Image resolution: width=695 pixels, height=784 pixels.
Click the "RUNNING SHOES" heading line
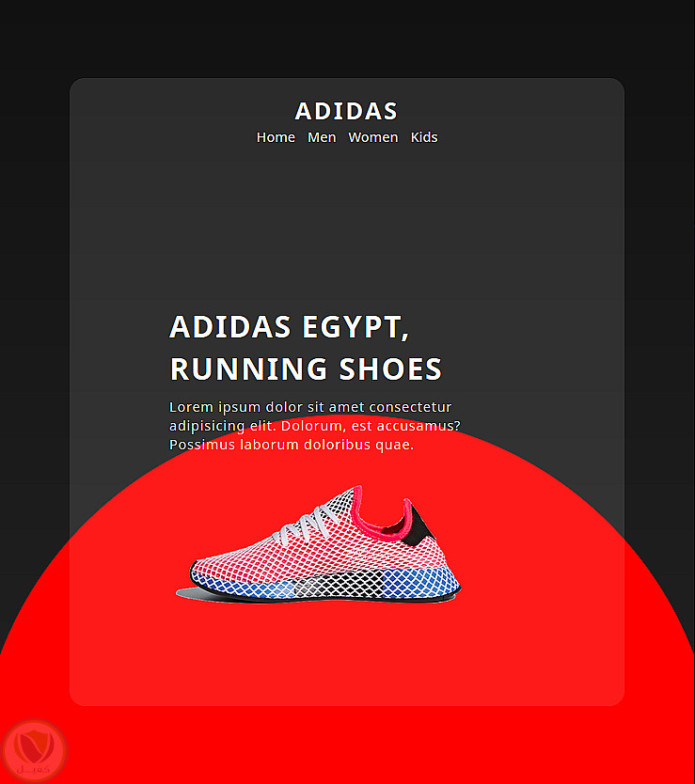pos(306,369)
